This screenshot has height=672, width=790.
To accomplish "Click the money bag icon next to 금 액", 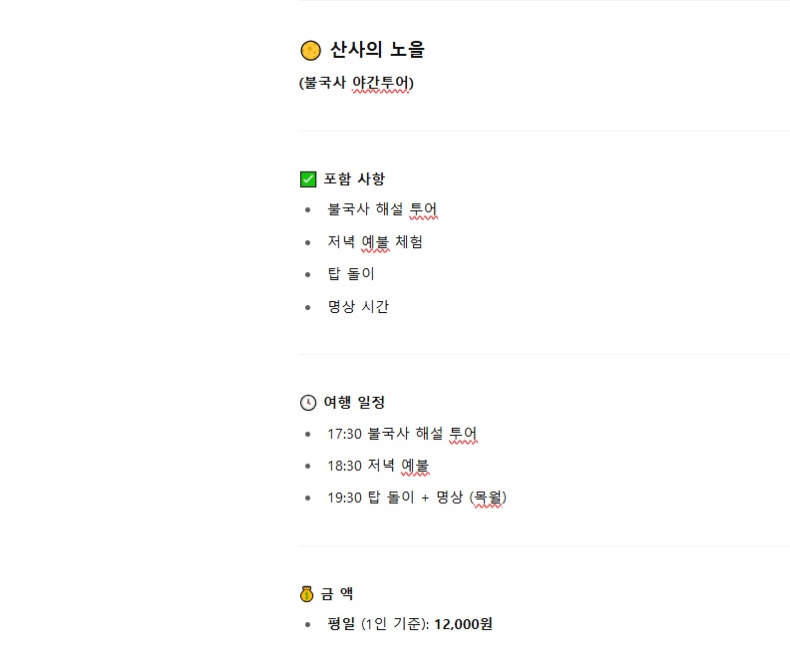I will point(306,594).
